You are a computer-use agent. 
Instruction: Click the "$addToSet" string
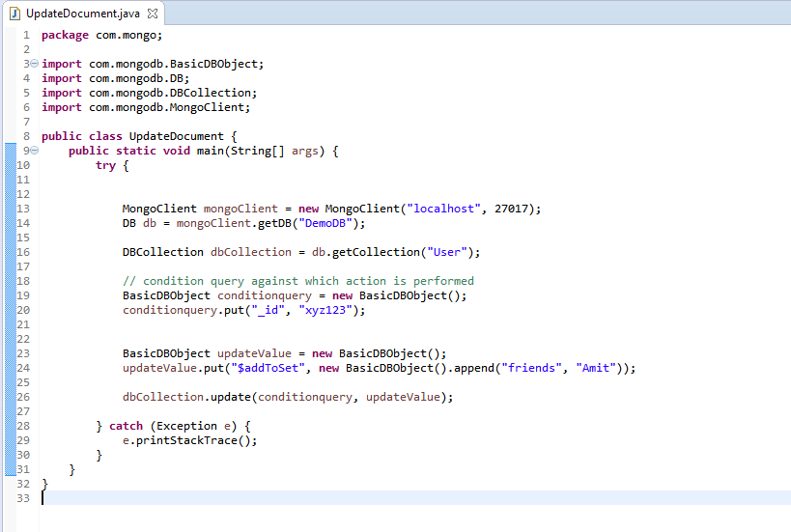(x=268, y=368)
